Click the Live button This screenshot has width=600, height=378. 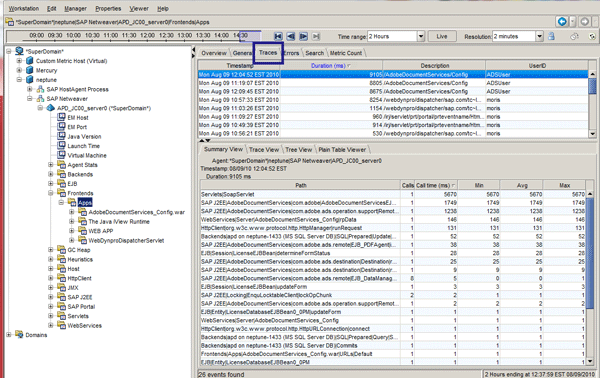coord(442,36)
